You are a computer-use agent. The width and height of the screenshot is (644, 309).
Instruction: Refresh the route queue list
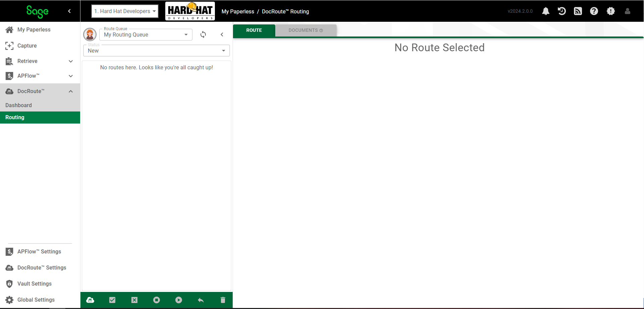point(203,34)
